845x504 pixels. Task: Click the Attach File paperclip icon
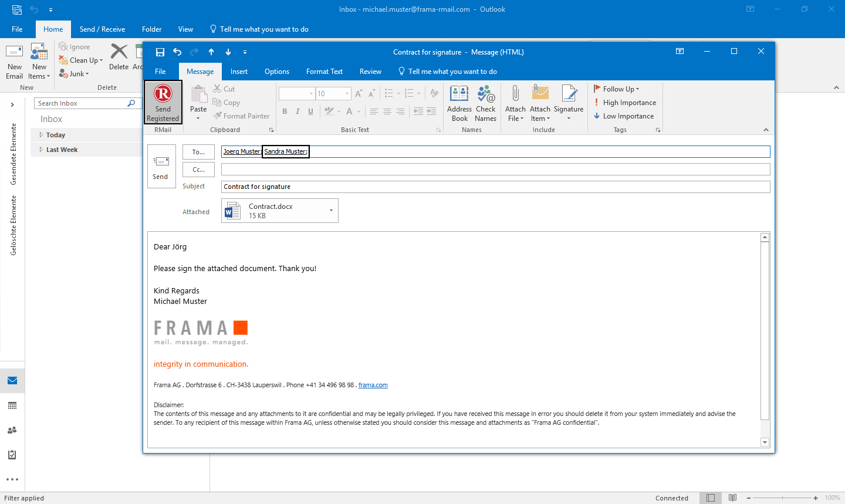pyautogui.click(x=515, y=93)
